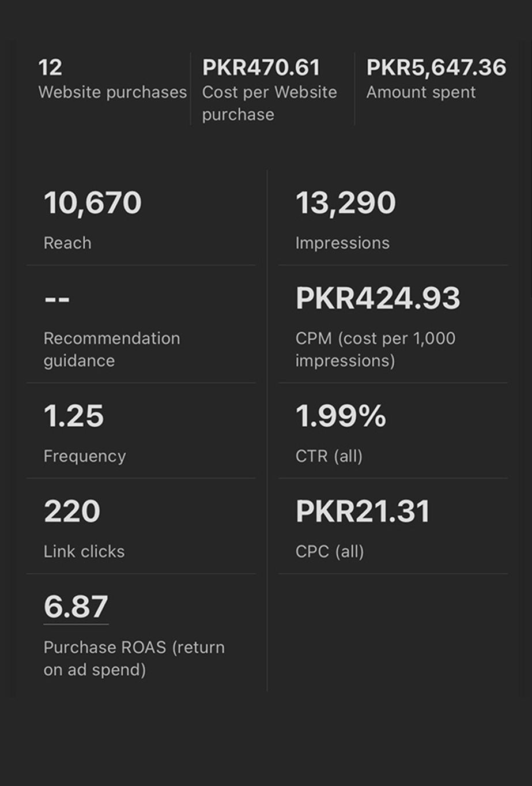Select the CTR (all) percentage 1.99%

coord(339,415)
